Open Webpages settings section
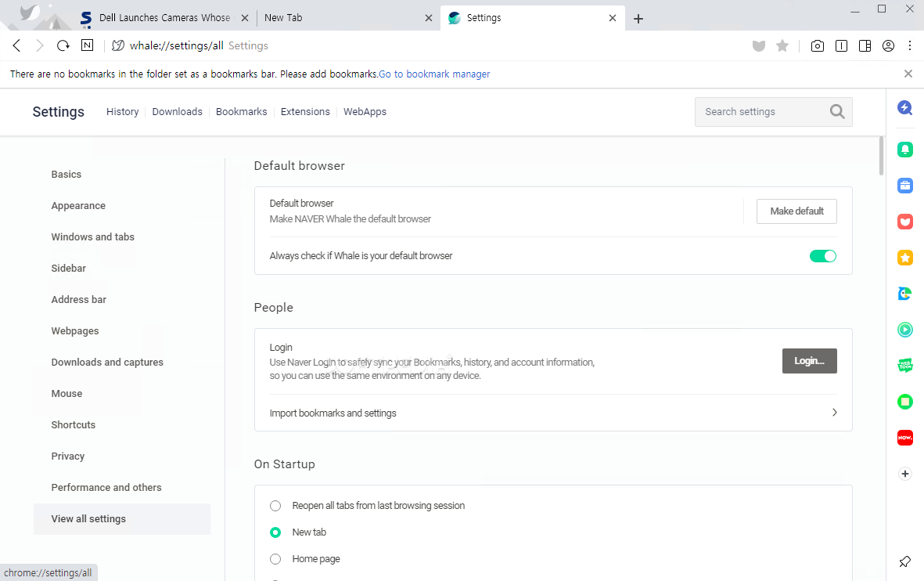This screenshot has height=581, width=924. pos(75,331)
